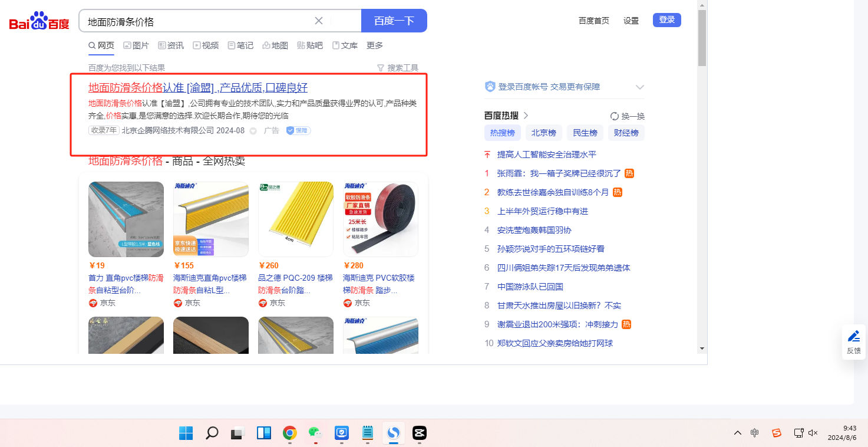Click the Sogou input tray icon

[x=777, y=433]
